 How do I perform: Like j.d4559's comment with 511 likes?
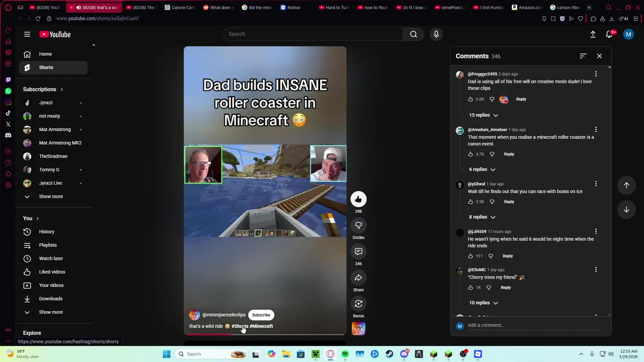point(470,256)
